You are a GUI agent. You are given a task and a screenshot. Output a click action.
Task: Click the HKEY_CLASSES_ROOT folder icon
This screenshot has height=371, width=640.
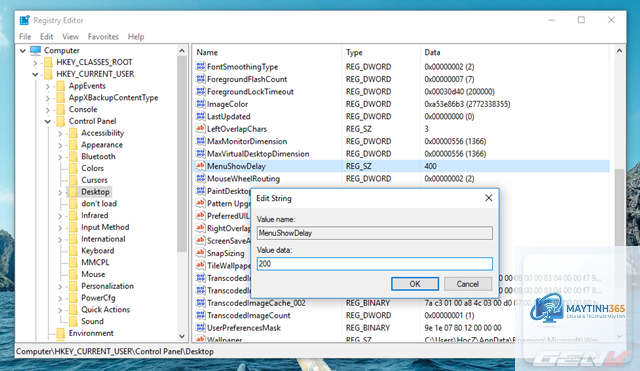48,62
